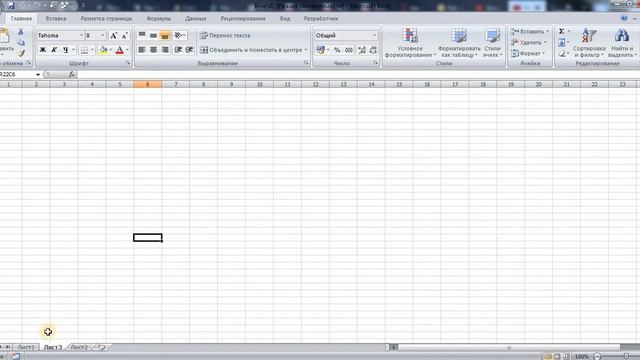Activate the Format Painter brush
The height and width of the screenshot is (360, 640).
(21, 53)
